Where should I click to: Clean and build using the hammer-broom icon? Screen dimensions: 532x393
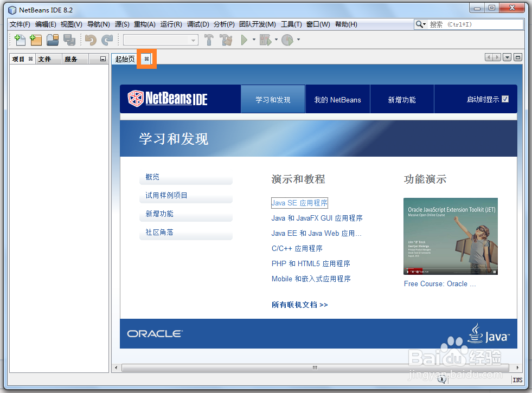[226, 40]
